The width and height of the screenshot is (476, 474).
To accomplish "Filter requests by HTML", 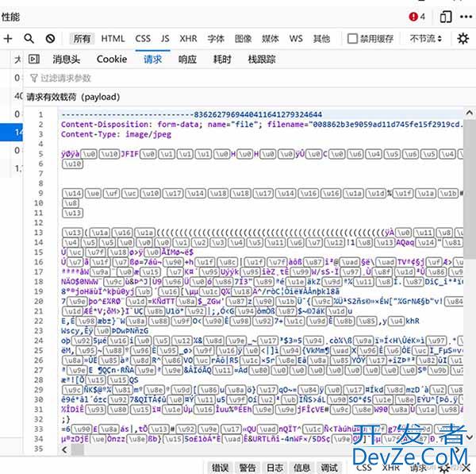I will tap(113, 39).
